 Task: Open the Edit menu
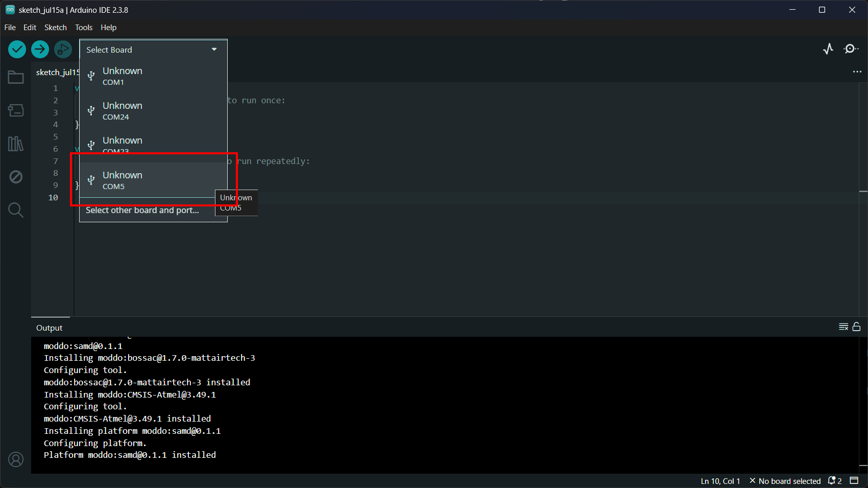click(x=30, y=28)
